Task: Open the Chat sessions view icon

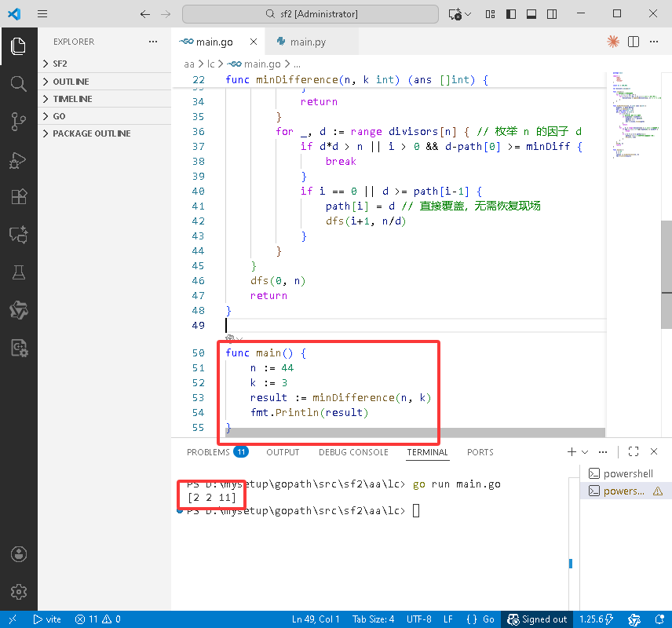Action: pos(18,235)
